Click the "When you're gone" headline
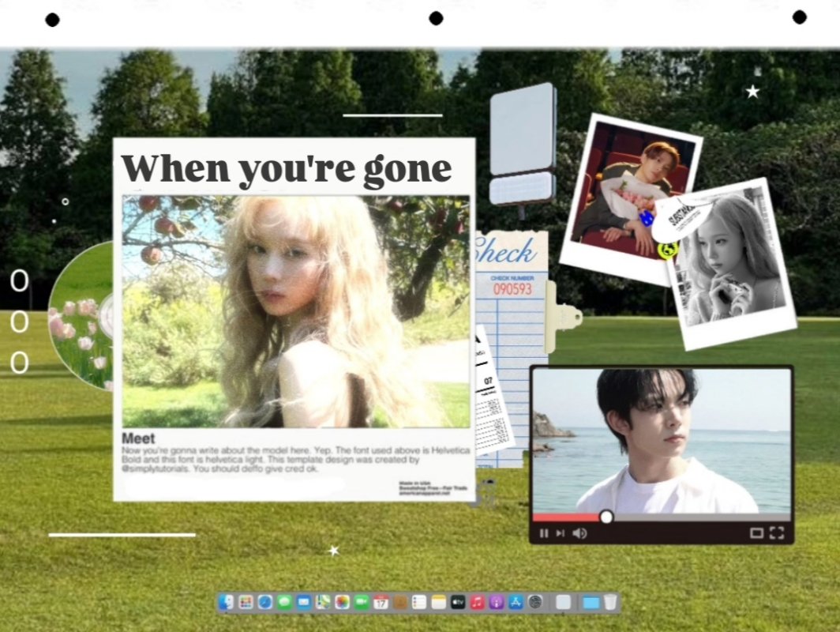Screen dimensions: 840x632 (286, 169)
